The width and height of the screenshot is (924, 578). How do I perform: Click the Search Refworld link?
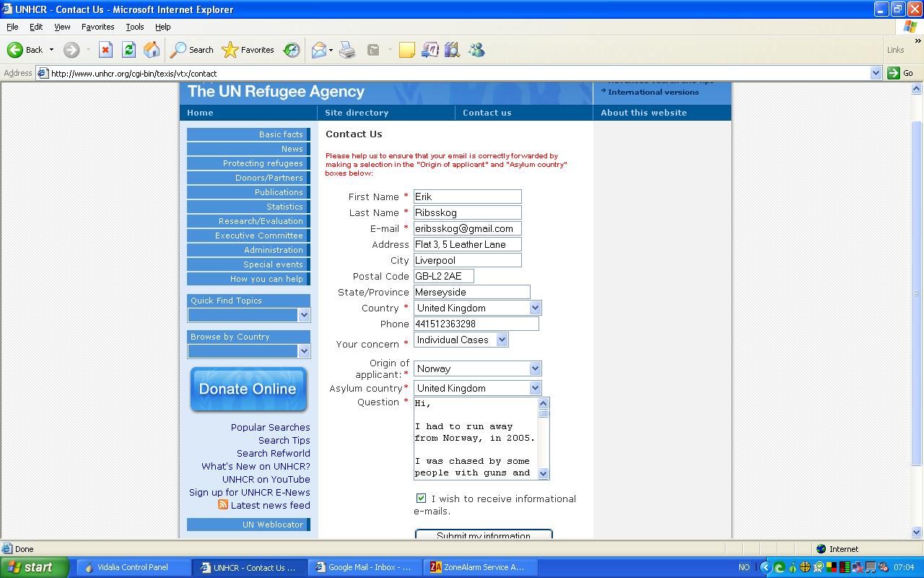[x=274, y=453]
